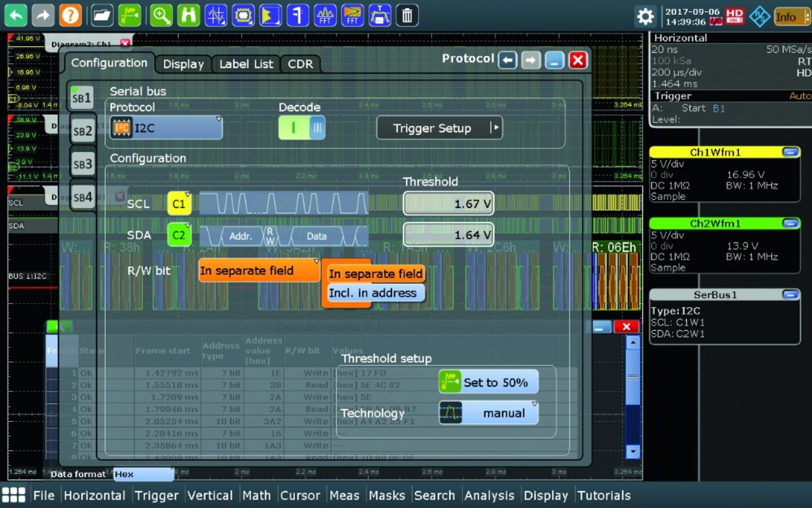Minimize the SerBus1 signal panel
This screenshot has height=508, width=812.
pos(790,295)
